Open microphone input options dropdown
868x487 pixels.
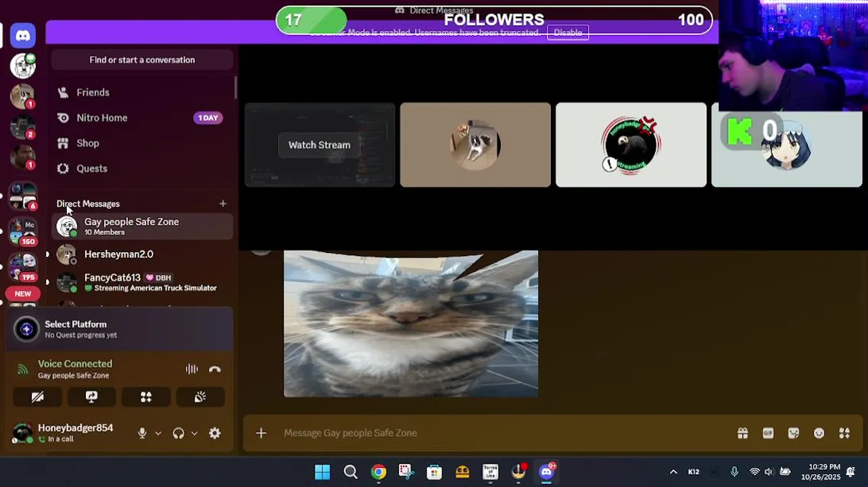tap(158, 434)
